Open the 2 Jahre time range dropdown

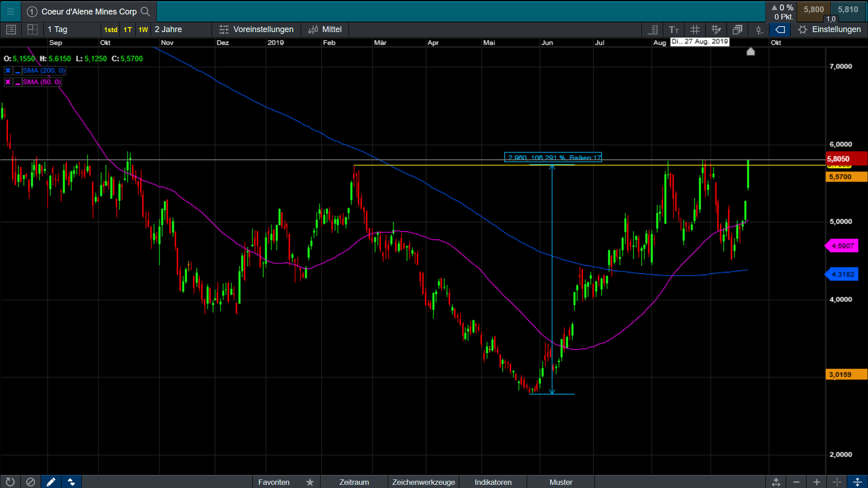pyautogui.click(x=168, y=30)
